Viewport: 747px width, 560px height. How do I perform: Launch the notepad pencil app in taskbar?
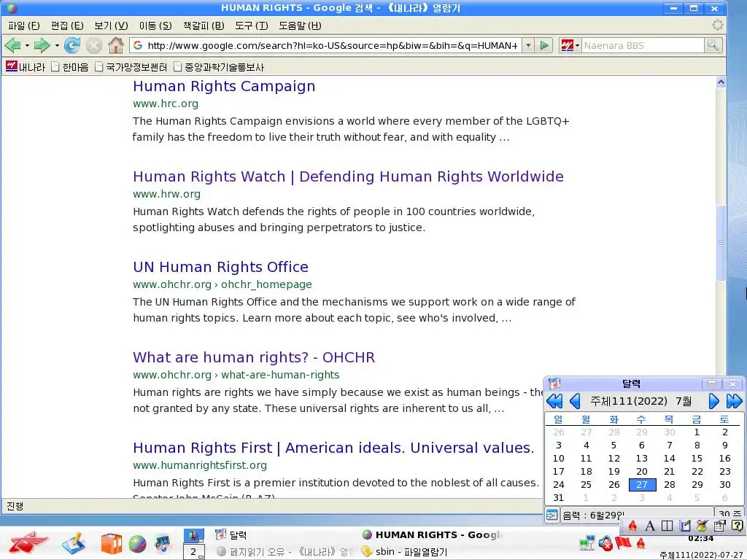[74, 543]
